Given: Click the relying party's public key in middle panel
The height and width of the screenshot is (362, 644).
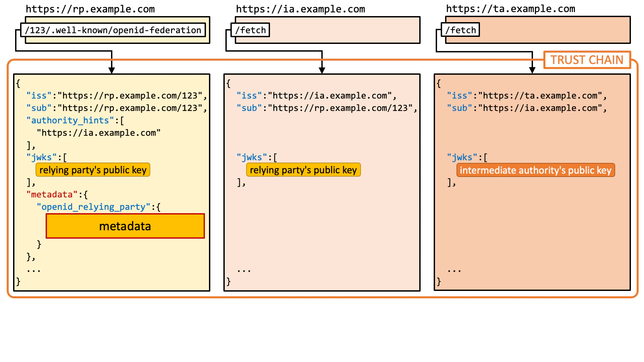Looking at the screenshot, I should (x=303, y=170).
